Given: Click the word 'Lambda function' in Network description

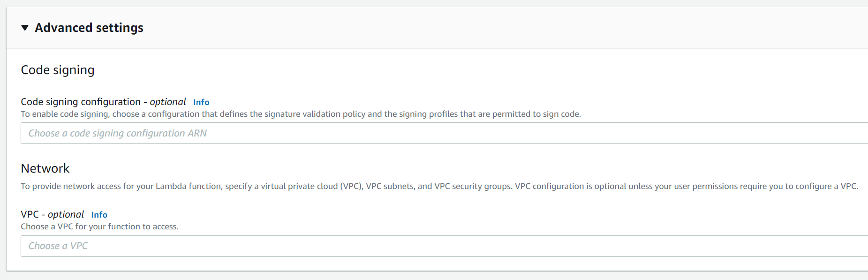Looking at the screenshot, I should coord(188,186).
